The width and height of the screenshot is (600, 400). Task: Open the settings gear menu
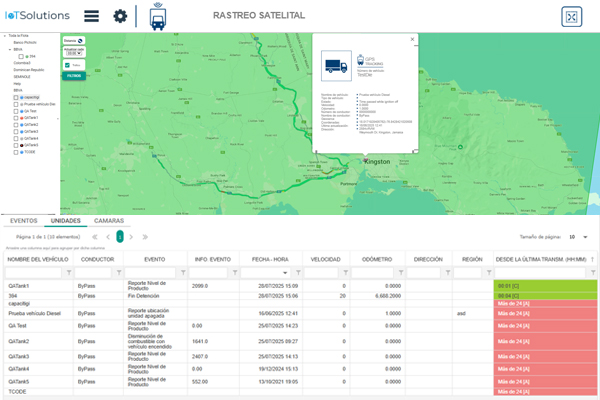[120, 16]
